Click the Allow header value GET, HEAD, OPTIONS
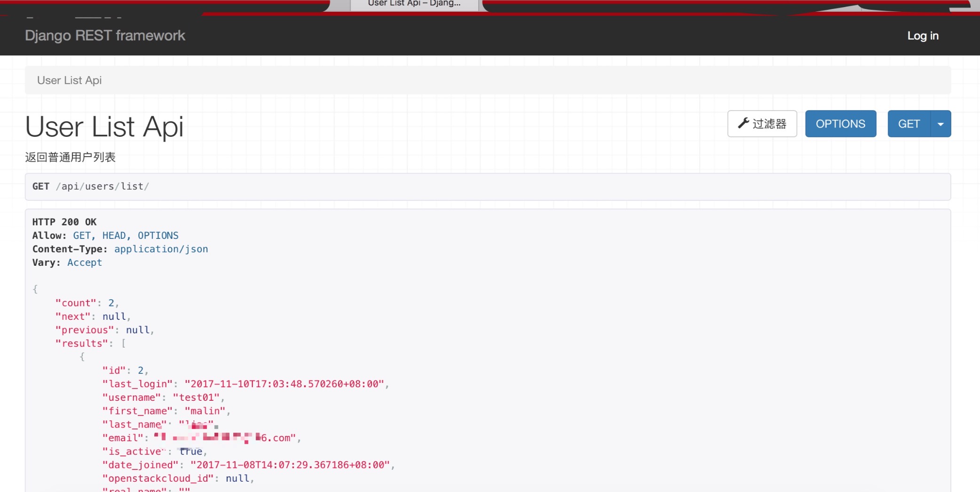This screenshot has height=492, width=980. 126,236
